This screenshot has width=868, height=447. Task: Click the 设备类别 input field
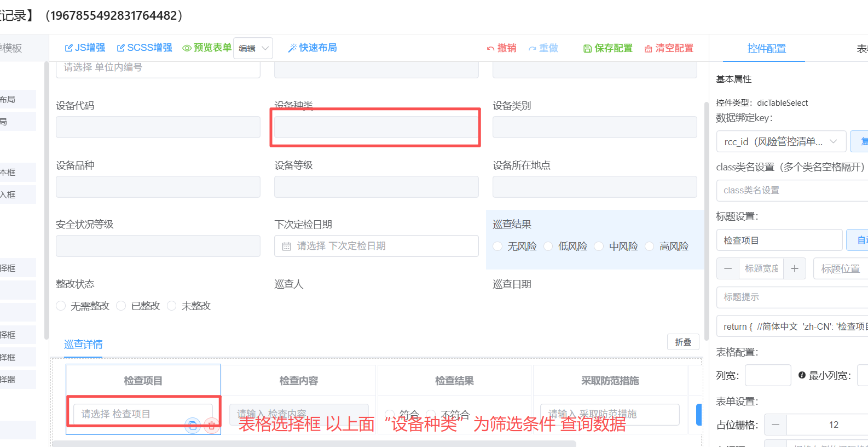click(x=594, y=127)
